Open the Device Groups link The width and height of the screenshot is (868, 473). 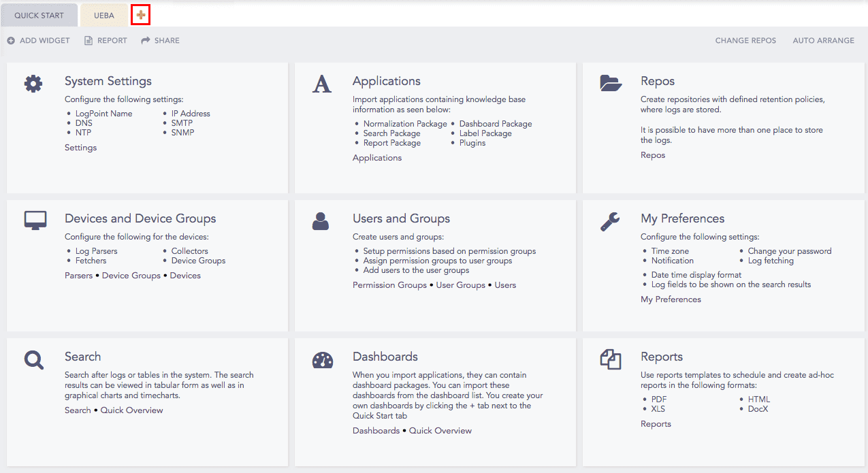point(131,276)
